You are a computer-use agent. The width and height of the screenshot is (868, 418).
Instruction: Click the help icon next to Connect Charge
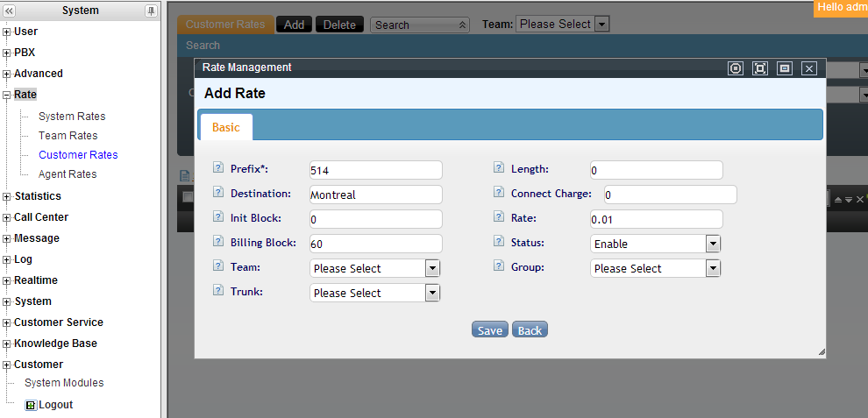pyautogui.click(x=499, y=194)
